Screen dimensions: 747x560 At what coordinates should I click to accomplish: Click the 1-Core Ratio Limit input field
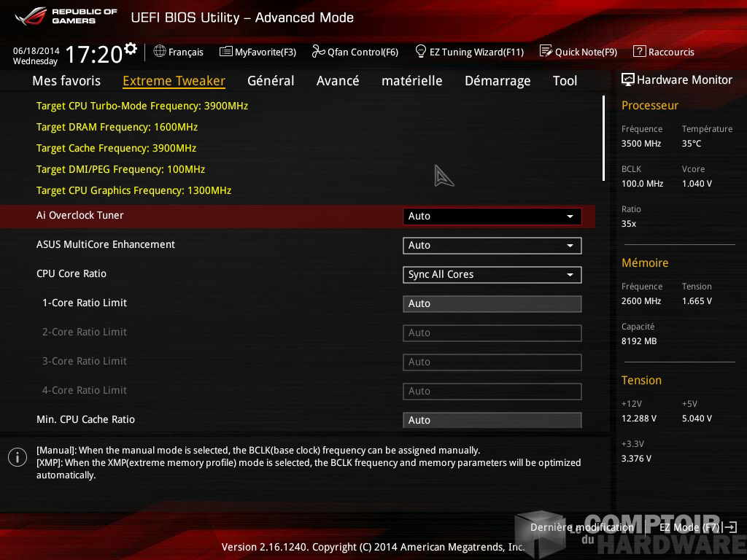point(492,304)
